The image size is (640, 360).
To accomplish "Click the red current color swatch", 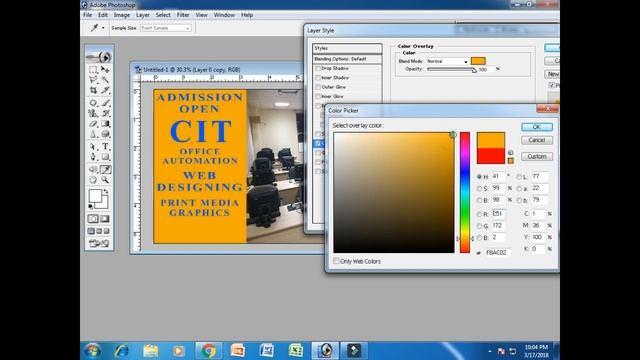I will coord(491,156).
